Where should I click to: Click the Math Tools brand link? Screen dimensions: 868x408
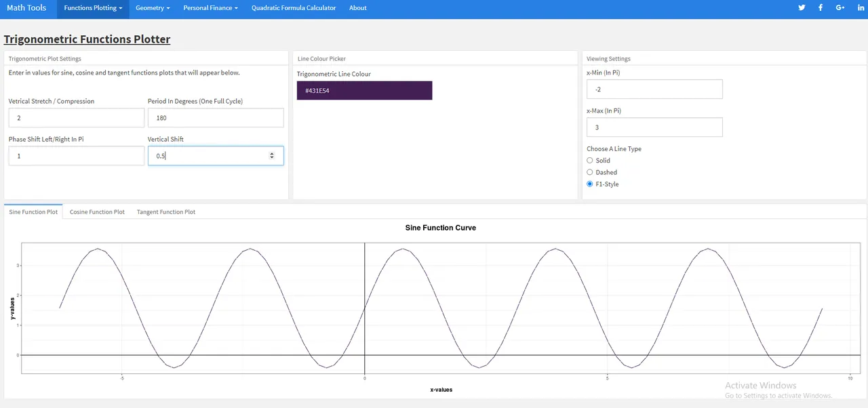[26, 8]
